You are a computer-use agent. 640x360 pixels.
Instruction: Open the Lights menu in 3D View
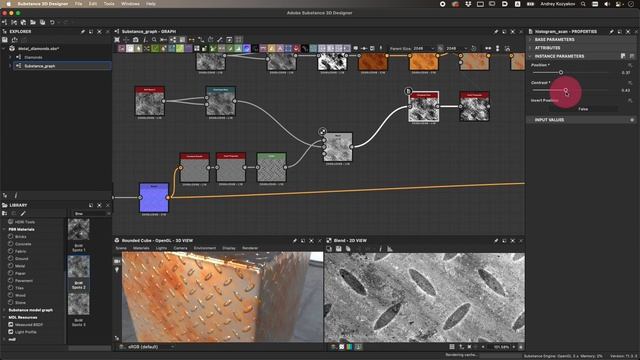tap(161, 248)
